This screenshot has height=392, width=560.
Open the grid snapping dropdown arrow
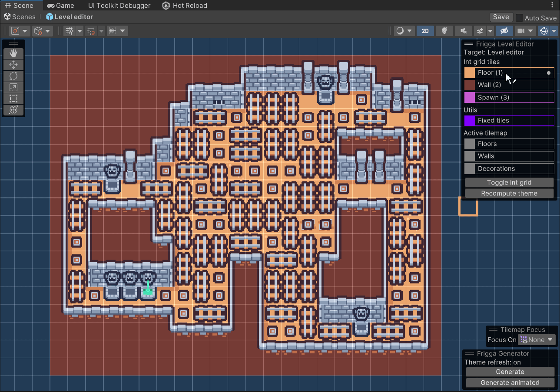[x=101, y=31]
